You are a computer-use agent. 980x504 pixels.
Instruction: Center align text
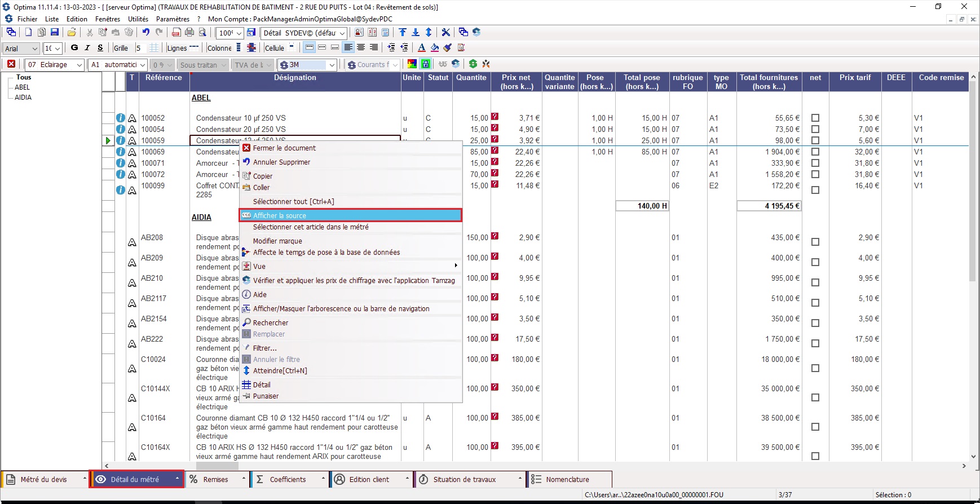(x=361, y=48)
